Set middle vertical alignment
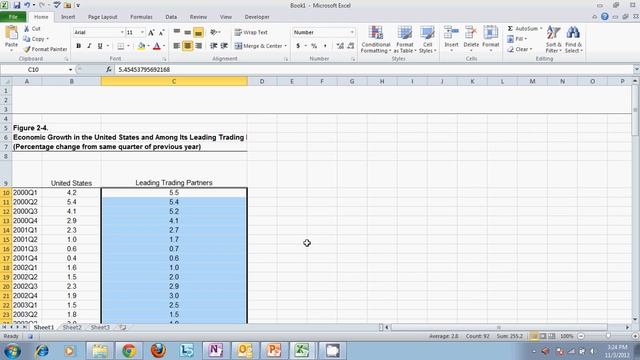Viewport: 640px width, 360px height. pyautogui.click(x=187, y=32)
